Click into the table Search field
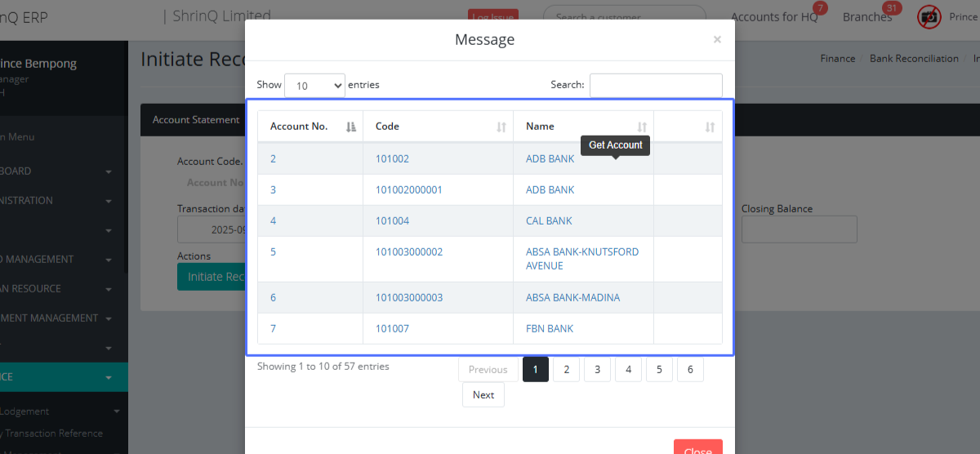Image resolution: width=980 pixels, height=454 pixels. (656, 85)
